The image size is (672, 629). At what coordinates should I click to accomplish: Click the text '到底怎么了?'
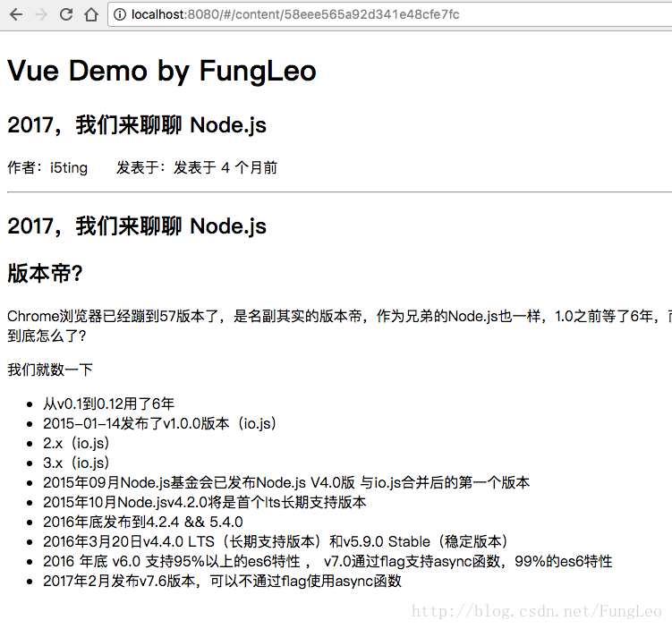coord(47,336)
